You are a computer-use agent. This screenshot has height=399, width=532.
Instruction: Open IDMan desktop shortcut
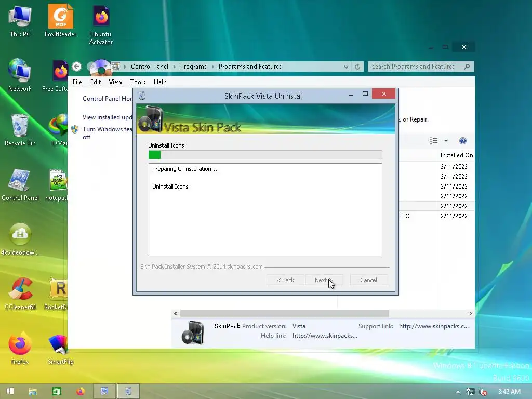(x=58, y=130)
